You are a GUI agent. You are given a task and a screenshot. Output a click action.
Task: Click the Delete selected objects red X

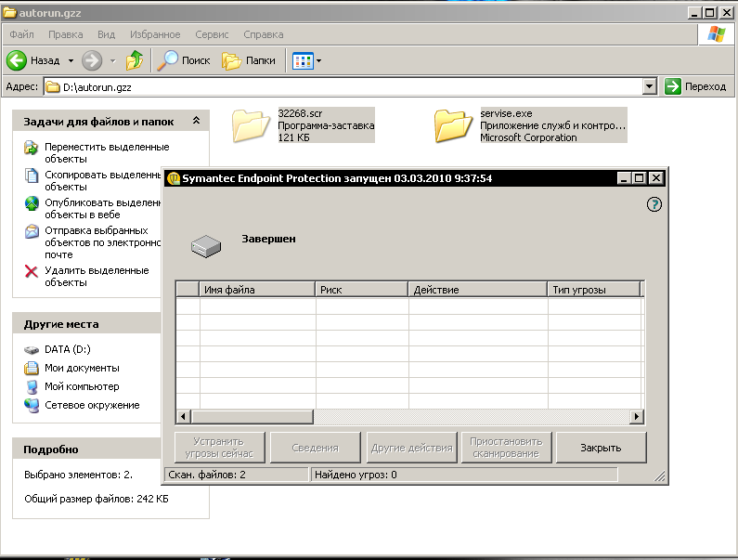[31, 271]
